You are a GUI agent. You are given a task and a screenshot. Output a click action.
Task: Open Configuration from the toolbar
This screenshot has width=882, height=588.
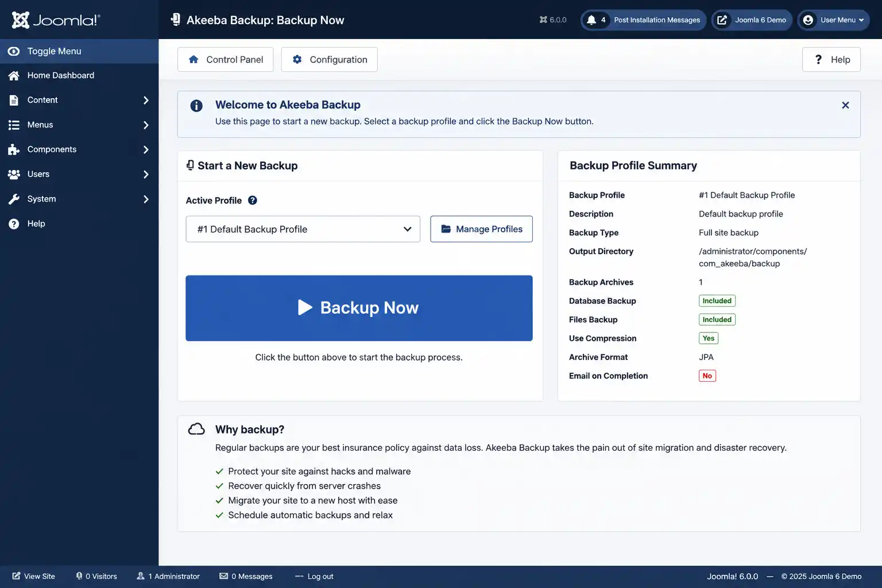(329, 60)
